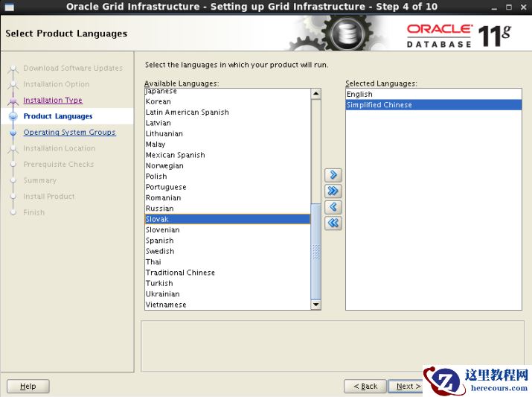Open the Operating System Groups step link
Image resolution: width=532 pixels, height=397 pixels.
69,133
